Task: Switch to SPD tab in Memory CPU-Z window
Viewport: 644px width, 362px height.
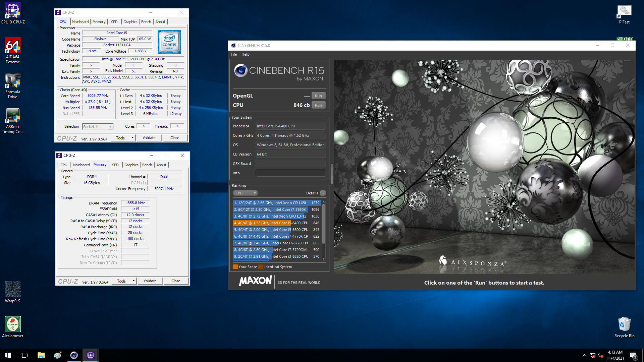Action: point(115,165)
